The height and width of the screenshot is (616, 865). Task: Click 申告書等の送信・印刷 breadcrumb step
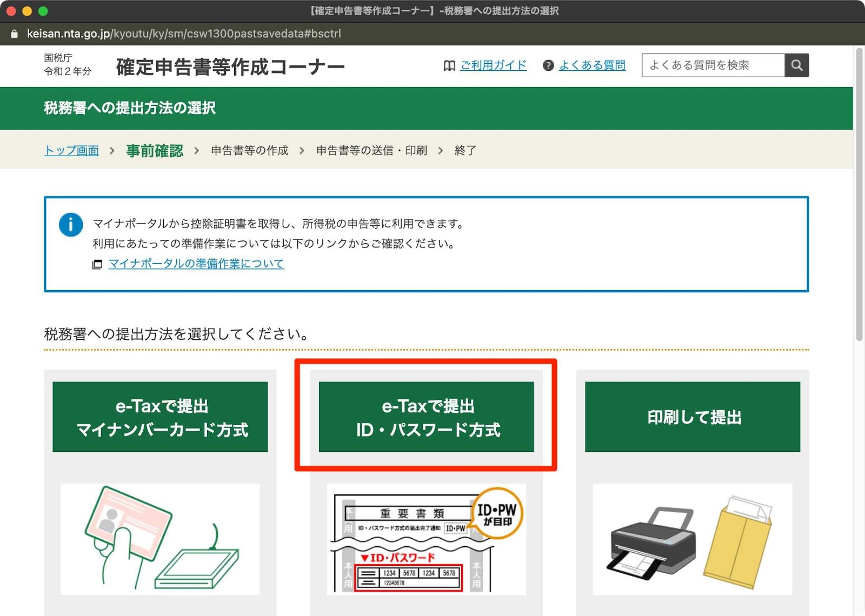click(371, 150)
